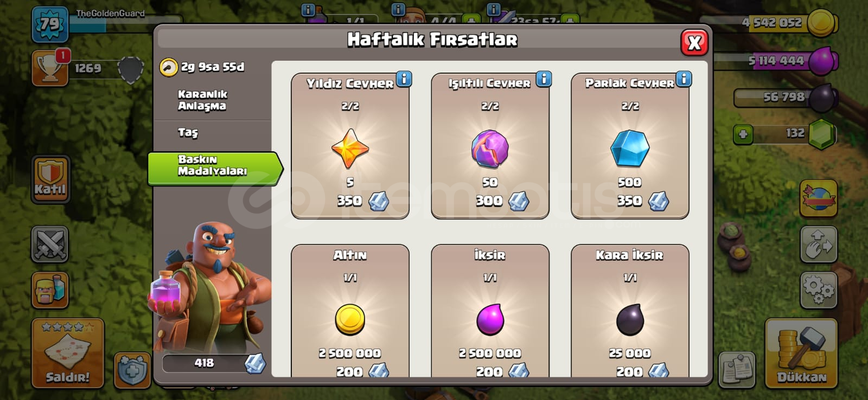This screenshot has width=868, height=400.
Task: Tap the Saldır! attack map button
Action: click(68, 353)
